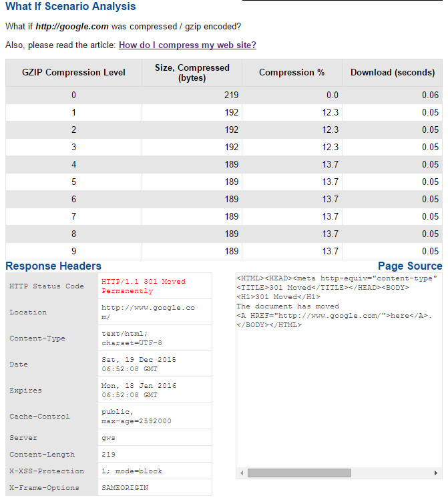Viewport: 448px width, 500px height.
Task: Click the 'Sat, 19 Dec 2015' date value
Action: click(139, 364)
